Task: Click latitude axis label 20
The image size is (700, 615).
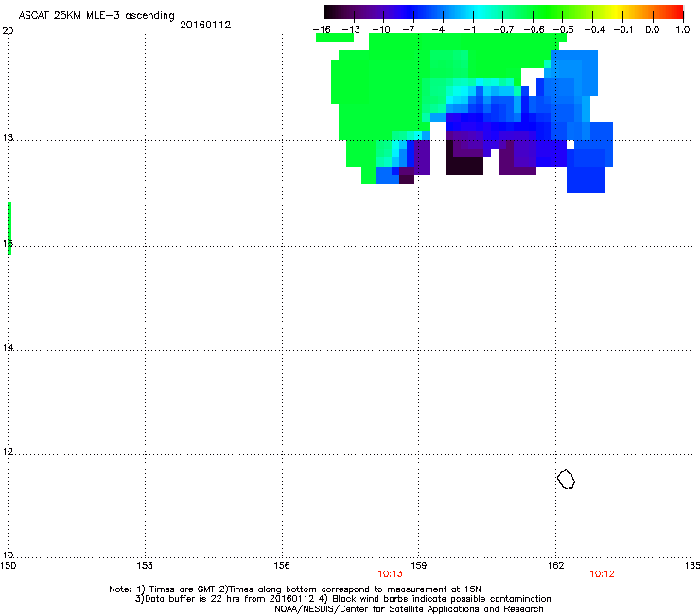Action: pyautogui.click(x=8, y=31)
